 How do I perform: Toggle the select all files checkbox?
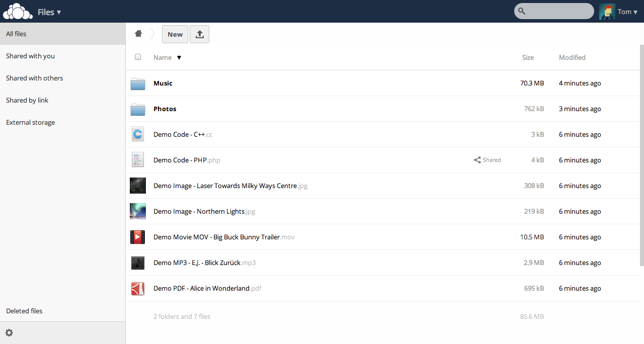tap(138, 57)
